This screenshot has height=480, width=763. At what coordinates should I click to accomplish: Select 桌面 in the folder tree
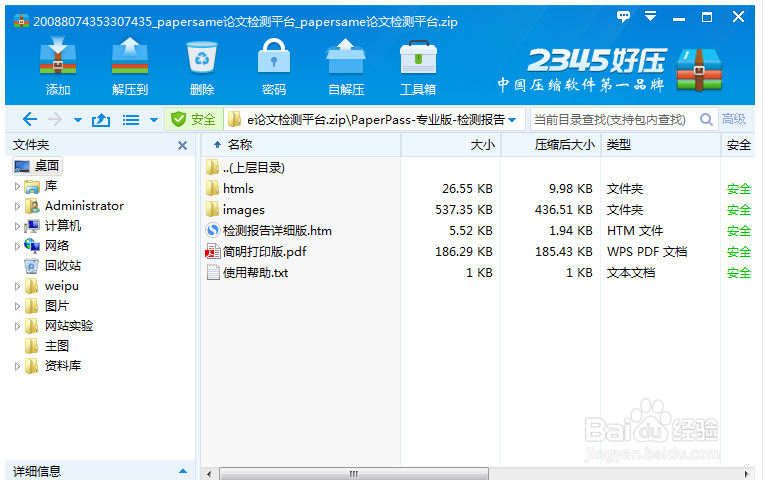point(37,166)
